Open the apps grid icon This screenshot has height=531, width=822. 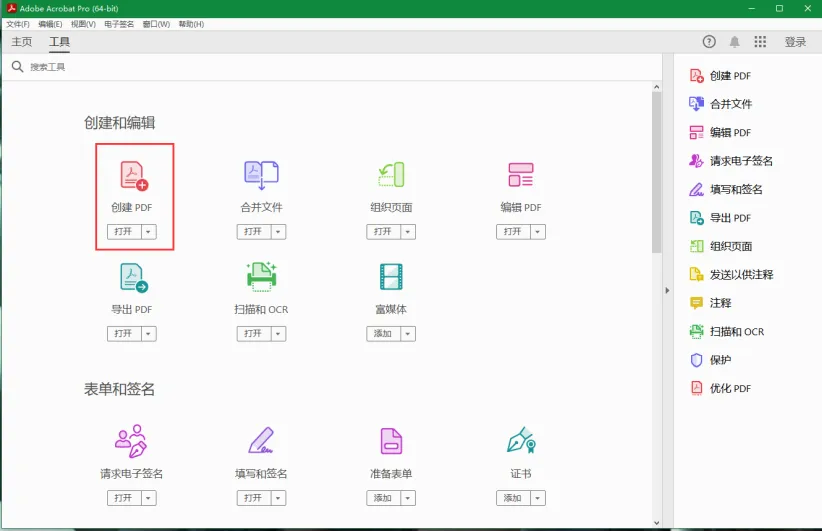point(760,41)
